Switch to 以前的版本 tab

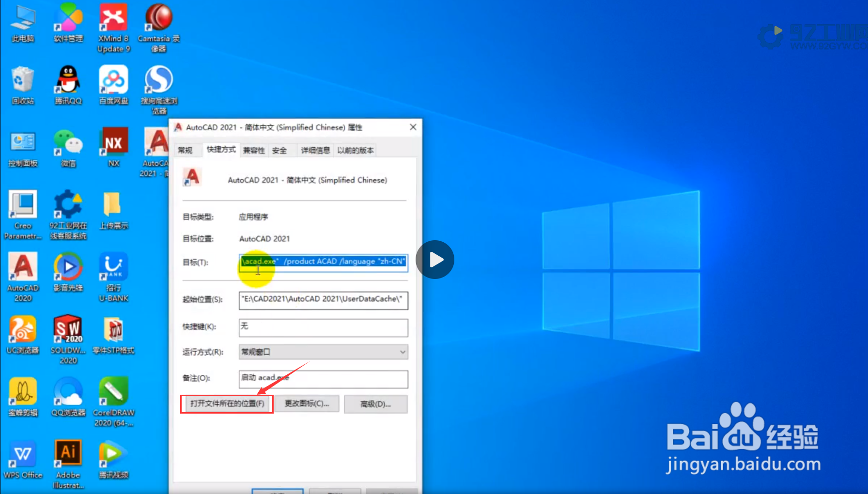click(356, 150)
